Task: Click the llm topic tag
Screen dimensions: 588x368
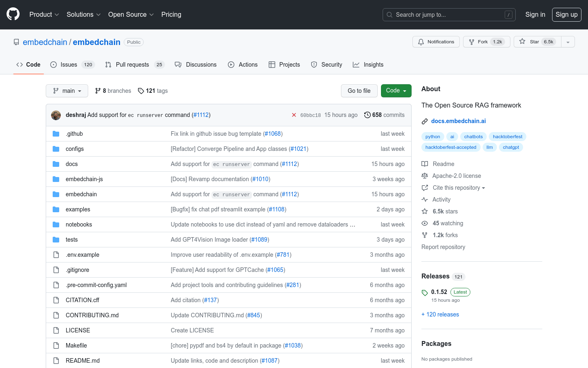Action: tap(490, 147)
